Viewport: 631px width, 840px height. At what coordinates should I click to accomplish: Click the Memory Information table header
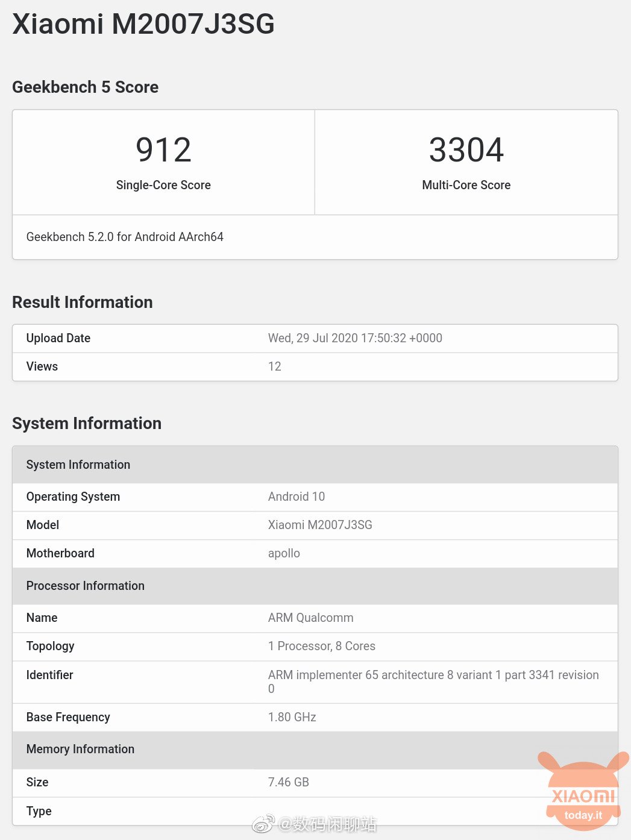coord(315,749)
